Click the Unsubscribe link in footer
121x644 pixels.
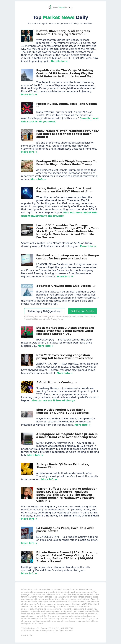point(27,635)
